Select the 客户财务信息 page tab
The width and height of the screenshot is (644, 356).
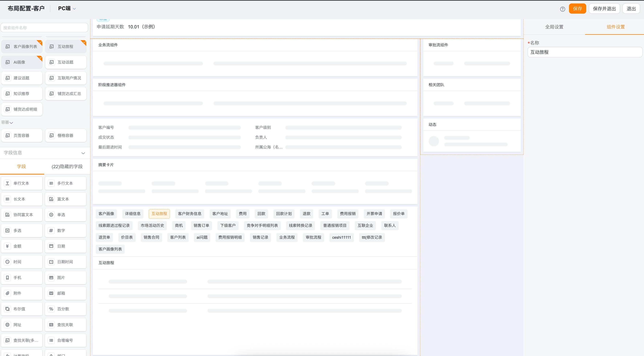[x=189, y=214]
